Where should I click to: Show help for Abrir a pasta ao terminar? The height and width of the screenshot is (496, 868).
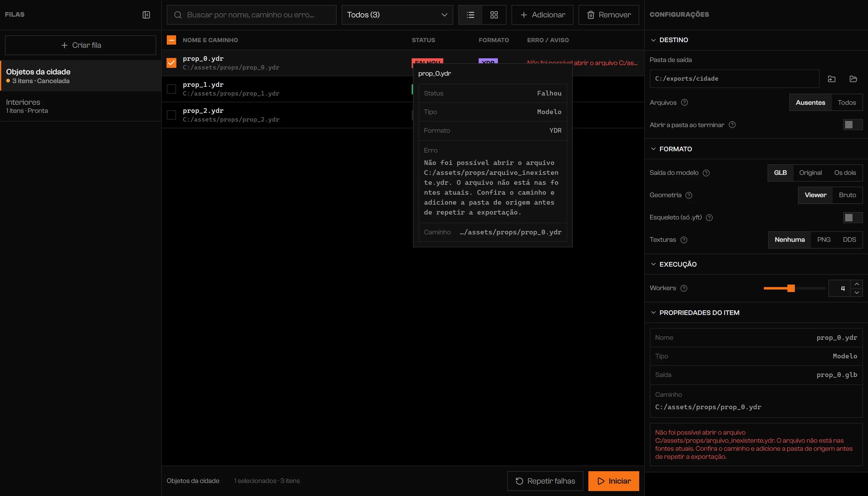point(732,125)
